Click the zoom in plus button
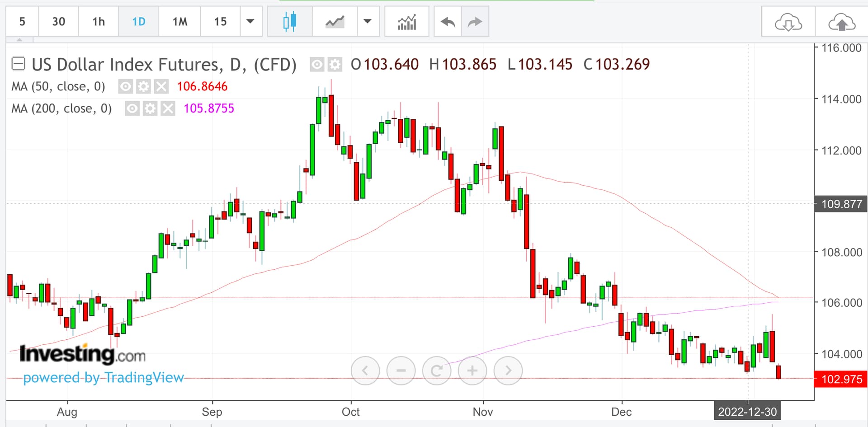 coord(472,371)
